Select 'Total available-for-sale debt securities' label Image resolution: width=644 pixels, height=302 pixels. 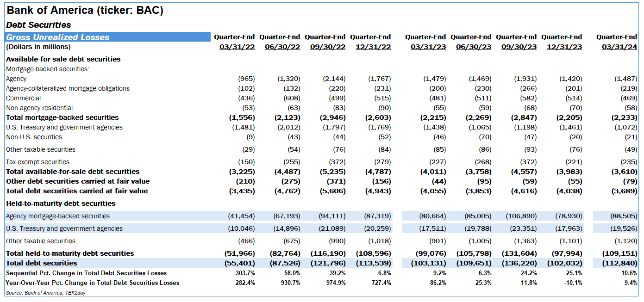73,172
